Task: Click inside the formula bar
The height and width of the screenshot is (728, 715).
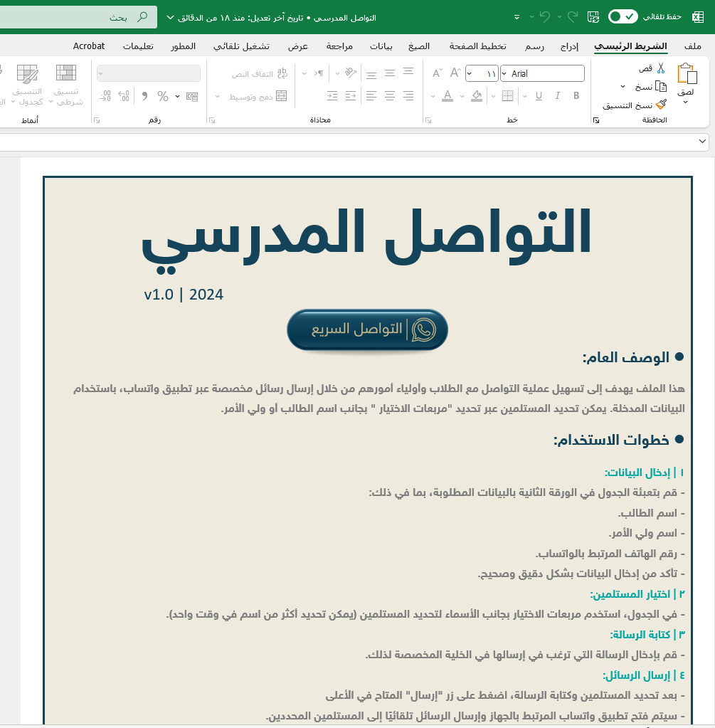Action: tap(348, 142)
